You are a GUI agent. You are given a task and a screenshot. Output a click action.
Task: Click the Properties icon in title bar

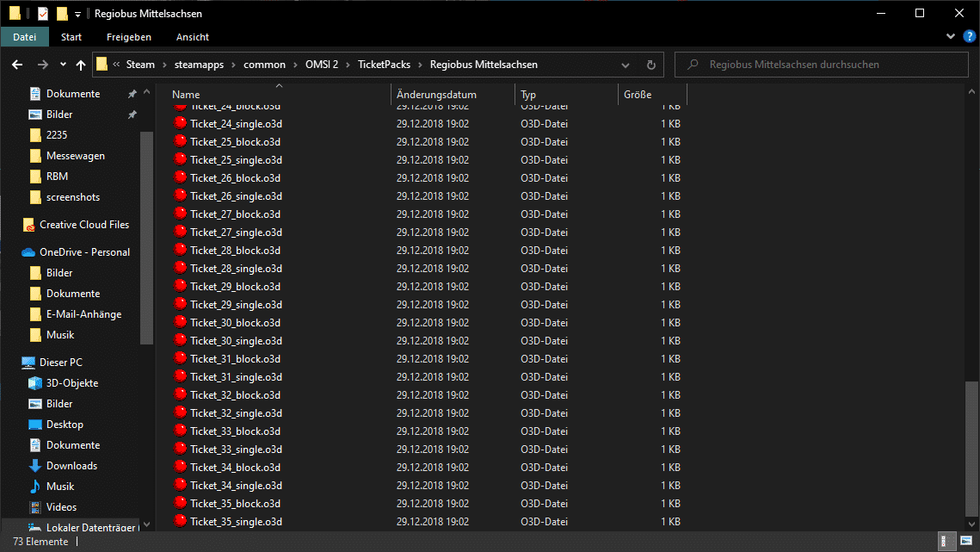click(43, 13)
